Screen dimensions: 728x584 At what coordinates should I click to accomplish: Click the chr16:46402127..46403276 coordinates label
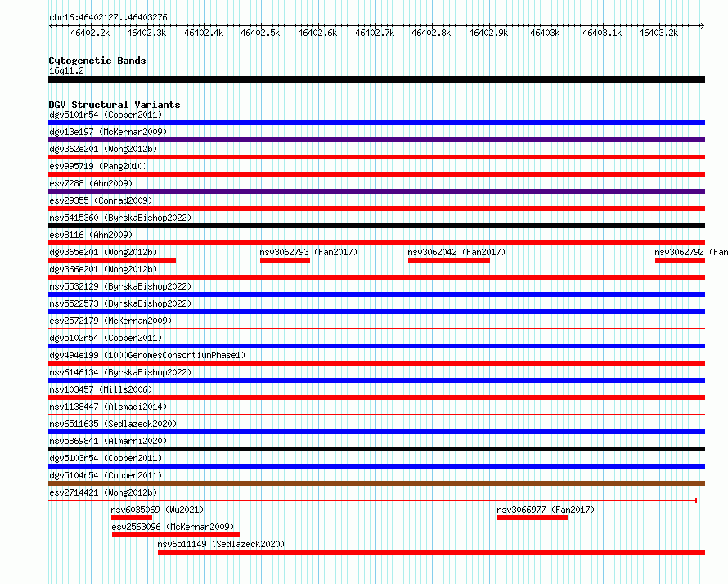pyautogui.click(x=108, y=17)
